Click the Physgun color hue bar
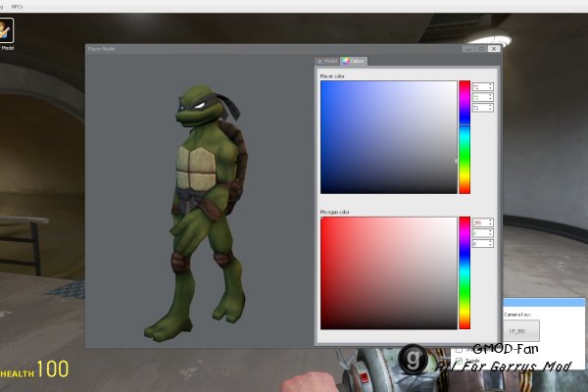Viewport: 588px width, 392px height. point(465,273)
